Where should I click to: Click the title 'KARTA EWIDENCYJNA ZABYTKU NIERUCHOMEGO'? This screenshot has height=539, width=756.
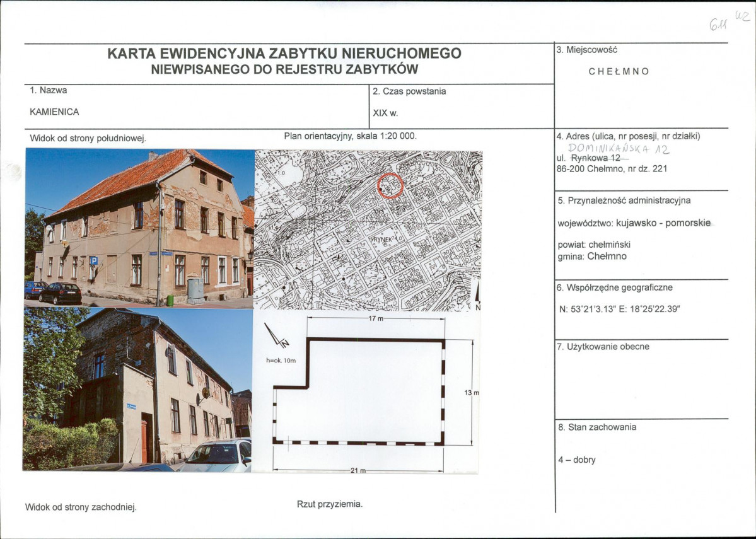tap(284, 53)
